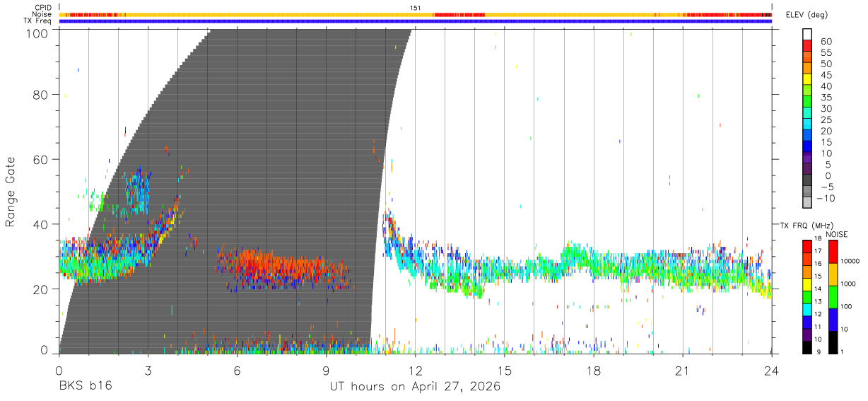Click UT hours axis tick 12
Viewport: 868px width, 401px height.
[416, 370]
